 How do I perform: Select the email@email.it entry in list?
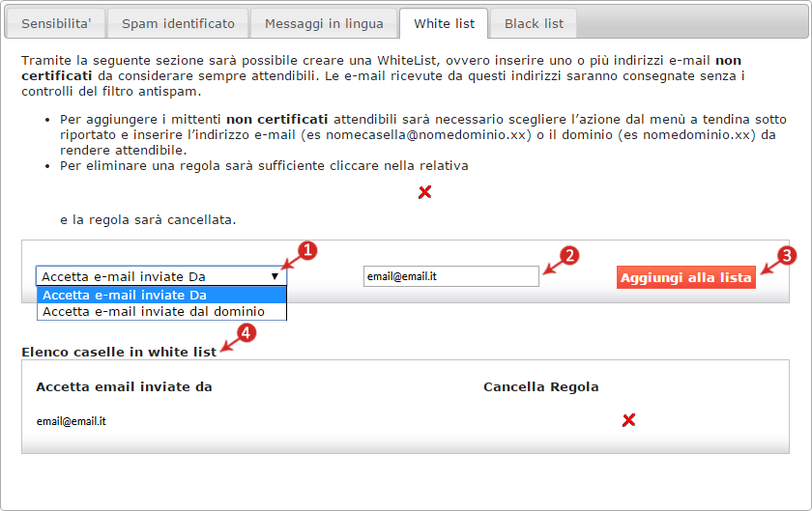pyautogui.click(x=72, y=421)
